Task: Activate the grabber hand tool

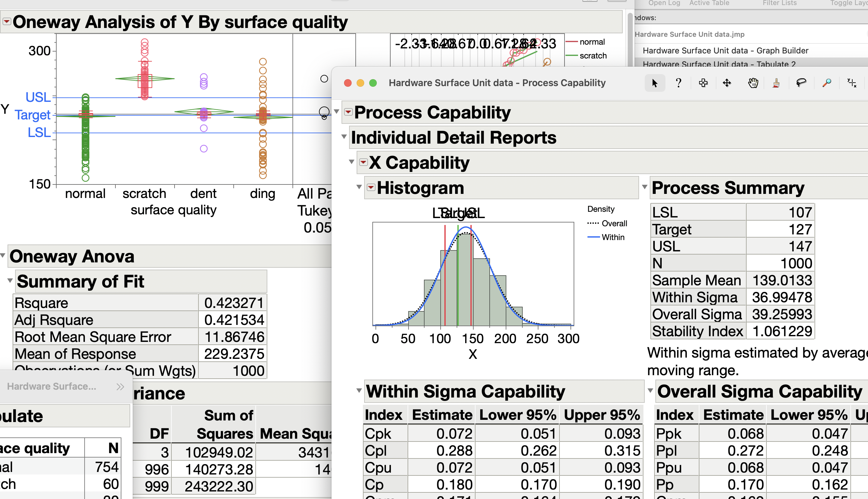Action: tap(753, 83)
